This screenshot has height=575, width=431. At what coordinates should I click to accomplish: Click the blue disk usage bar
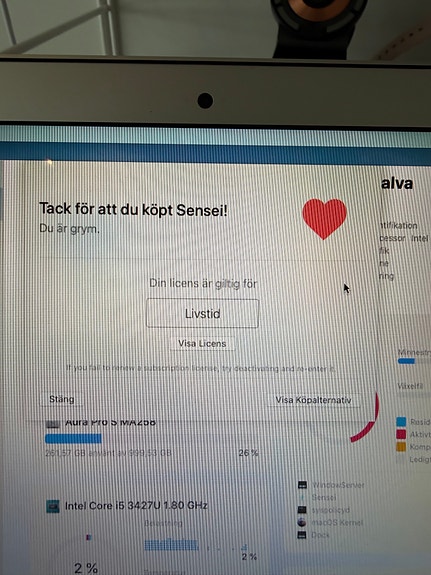pyautogui.click(x=73, y=438)
